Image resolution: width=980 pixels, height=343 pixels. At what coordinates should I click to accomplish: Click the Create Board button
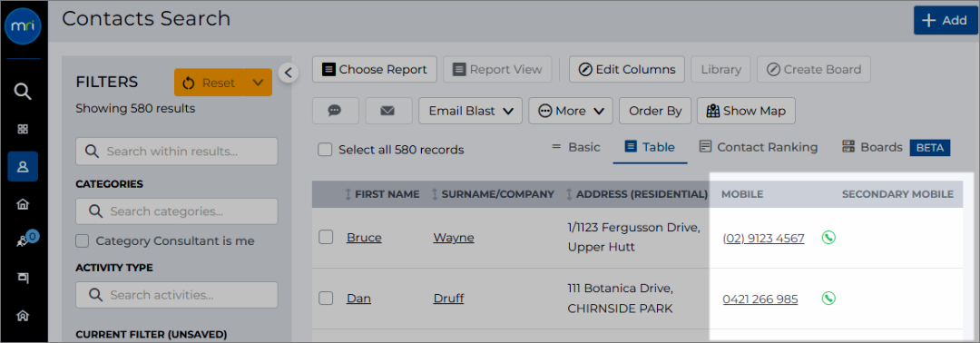(814, 69)
